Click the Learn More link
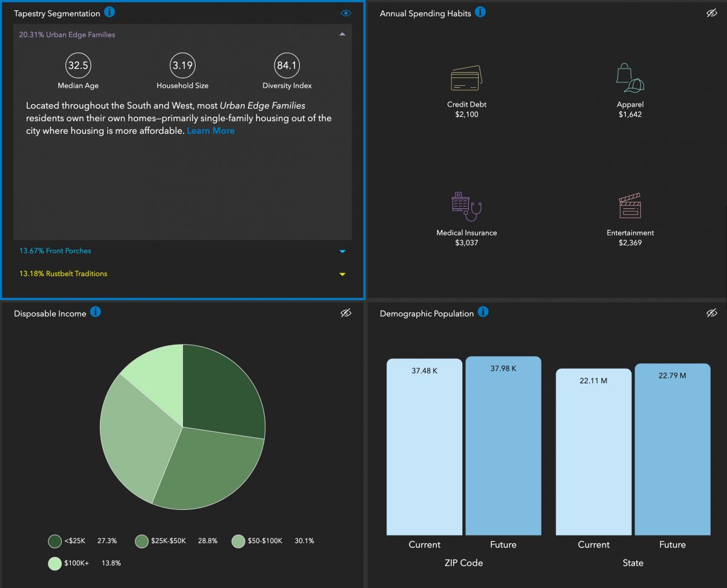This screenshot has height=588, width=727. (210, 131)
